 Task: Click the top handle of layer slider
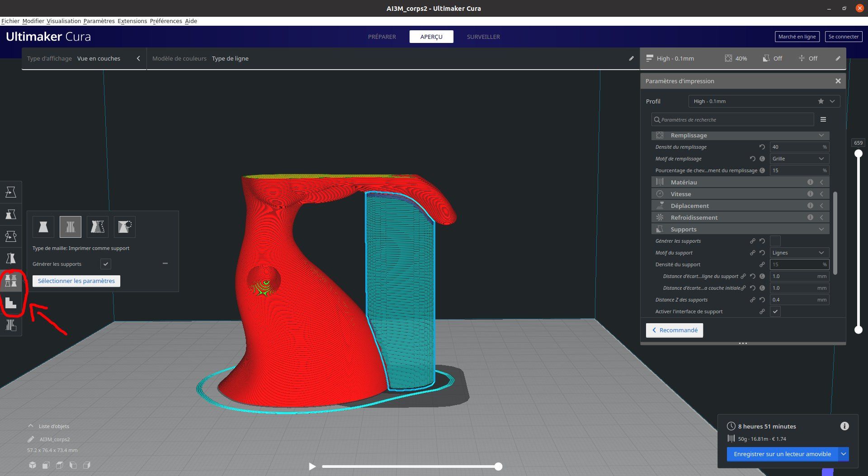pos(858,154)
